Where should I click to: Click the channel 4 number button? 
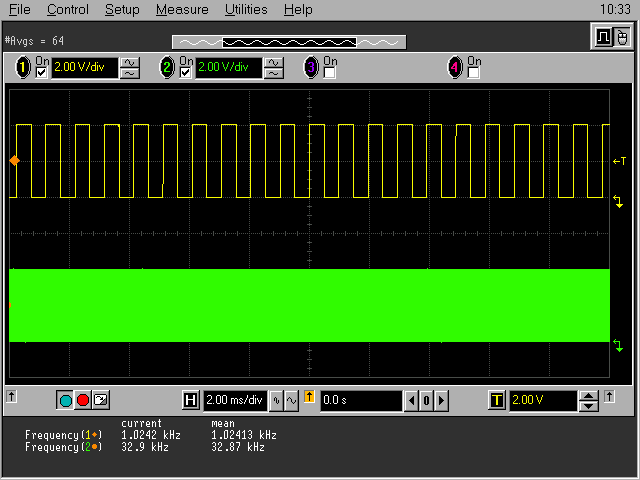455,68
